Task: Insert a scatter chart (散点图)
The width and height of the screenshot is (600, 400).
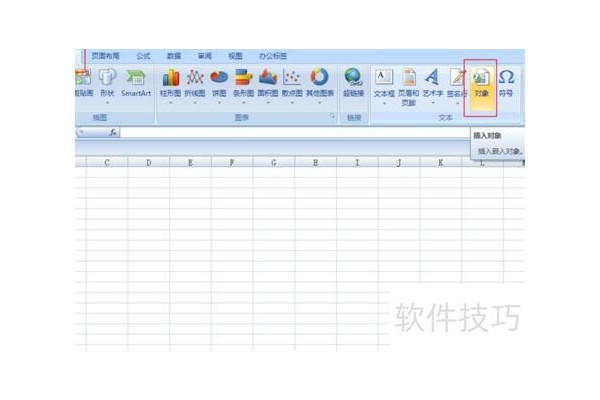Action: (292, 86)
